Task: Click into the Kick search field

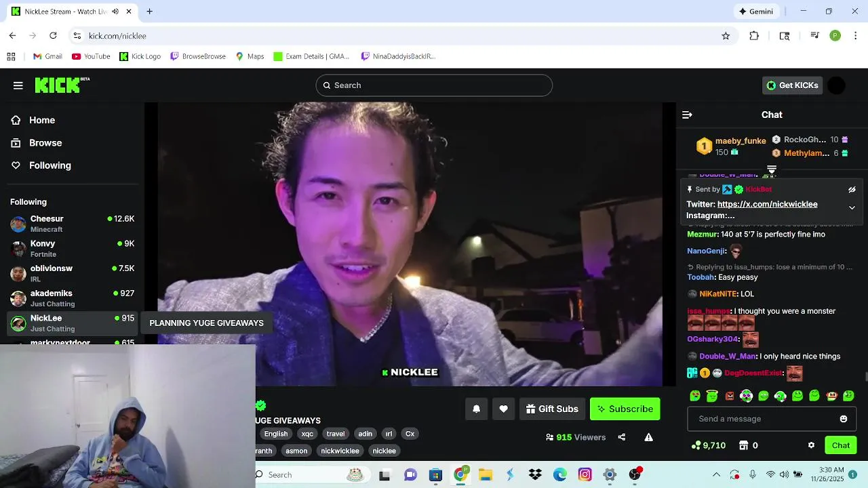Action: pyautogui.click(x=434, y=85)
